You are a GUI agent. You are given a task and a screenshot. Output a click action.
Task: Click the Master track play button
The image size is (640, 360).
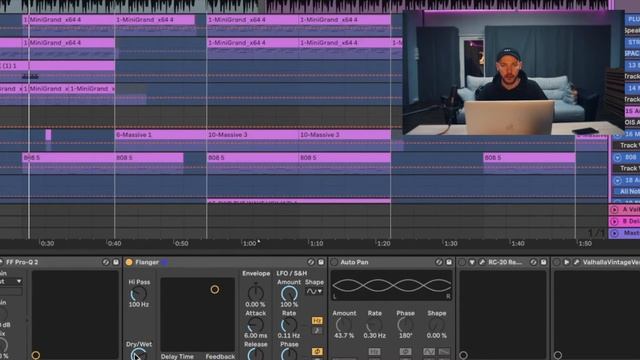tap(614, 233)
